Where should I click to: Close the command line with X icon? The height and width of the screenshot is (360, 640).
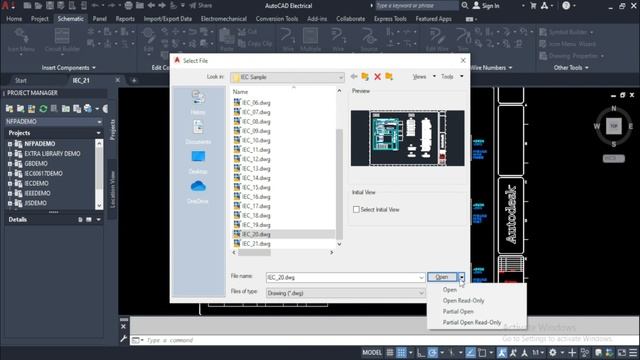click(x=124, y=327)
